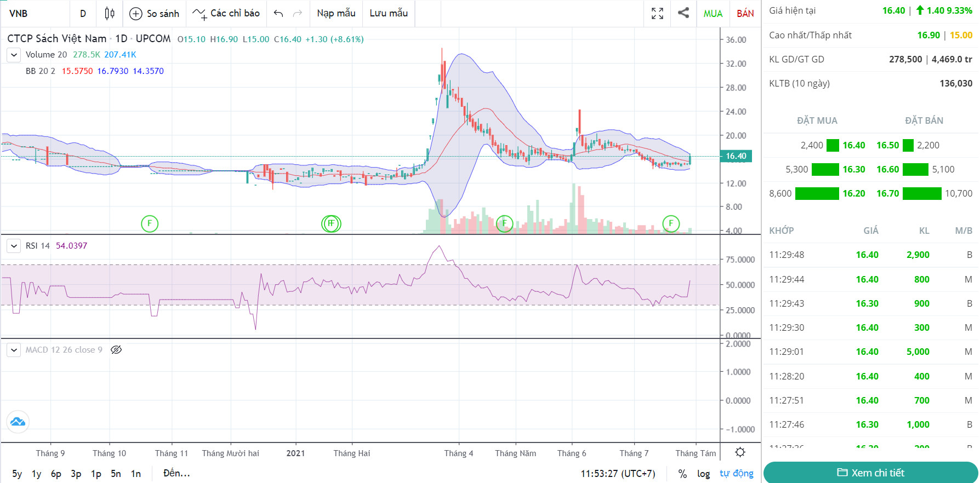The image size is (980, 483).
Task: Select the 6p time range
Action: (x=56, y=474)
